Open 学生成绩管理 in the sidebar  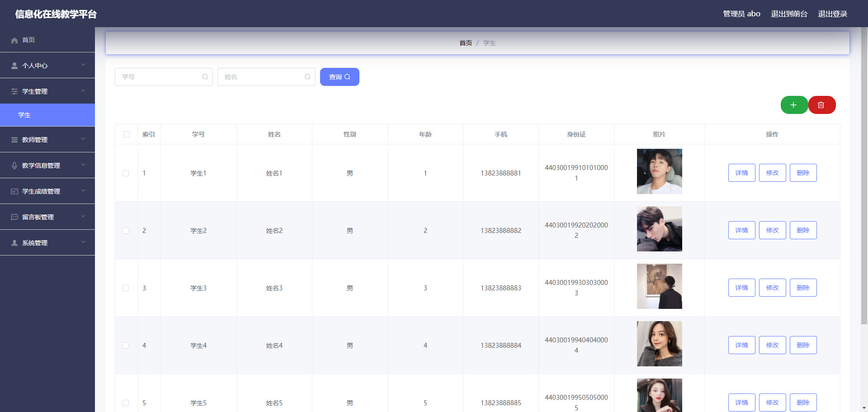point(47,191)
